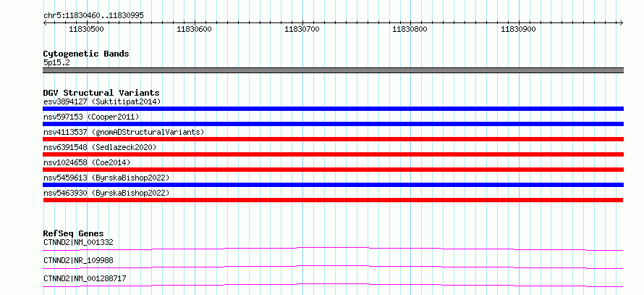The height and width of the screenshot is (295, 644).
Task: Select the RefSeq Genes track title
Action: tap(74, 233)
